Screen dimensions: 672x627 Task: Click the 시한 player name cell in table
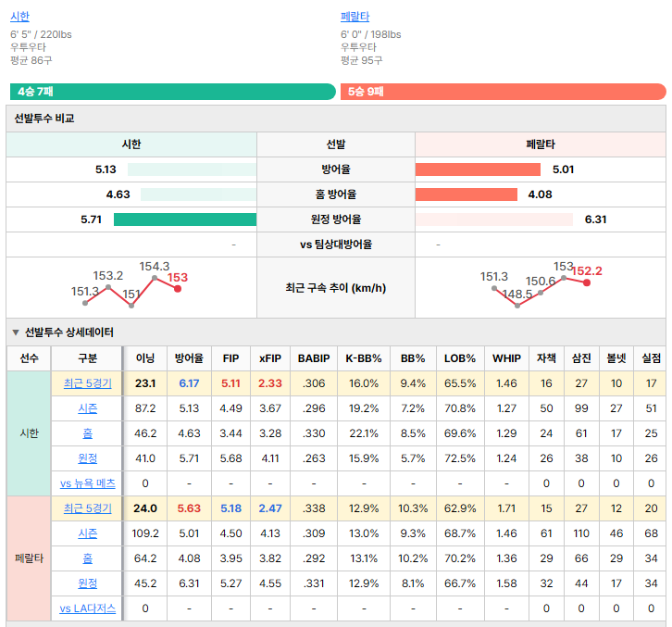[29, 433]
